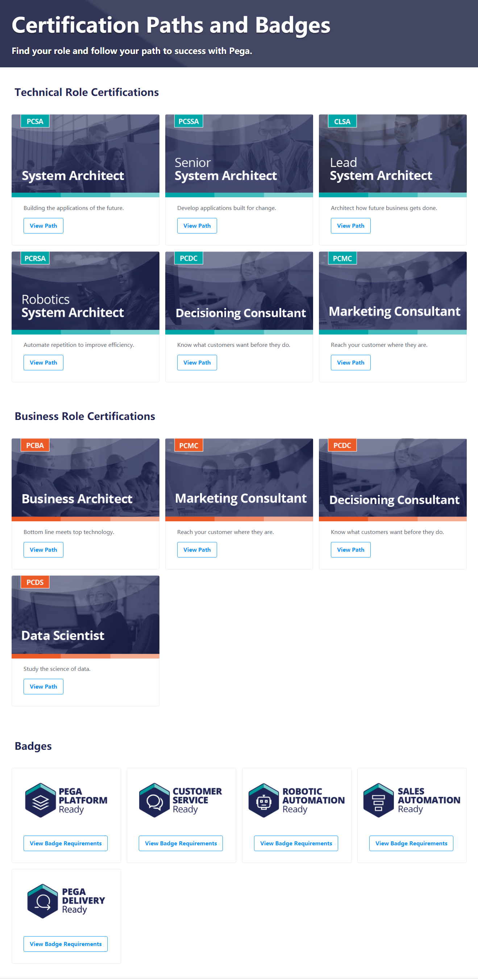Open teal-tagged Marketing Consultant card image
Screen dimensions: 478x980
coord(393,293)
